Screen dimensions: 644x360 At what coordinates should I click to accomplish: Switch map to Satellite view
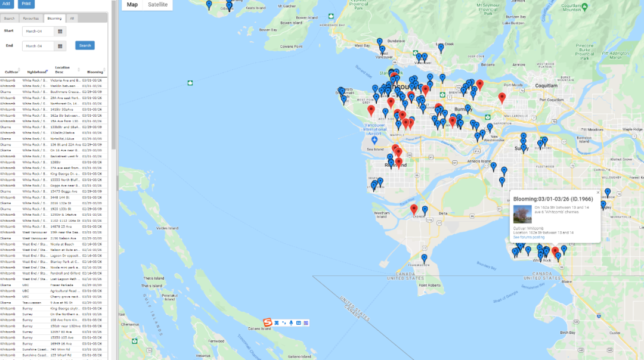[x=158, y=5]
